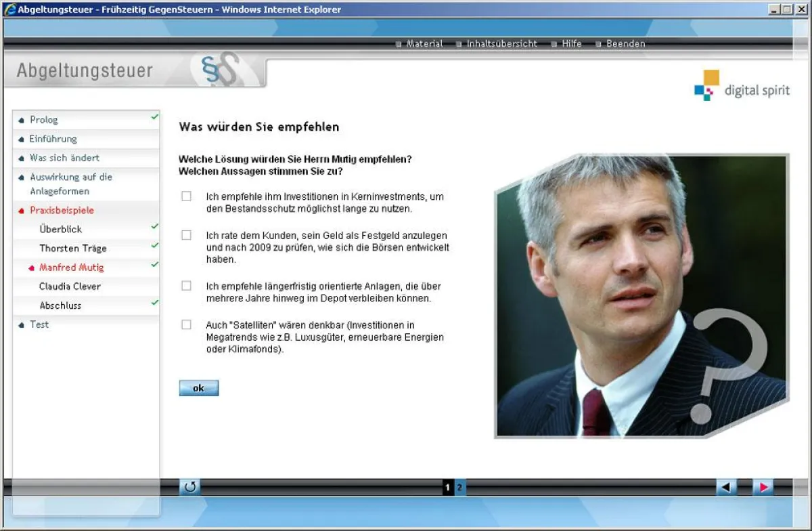This screenshot has width=812, height=531.
Task: Select the Satelliten investments checkbox
Action: tap(186, 324)
